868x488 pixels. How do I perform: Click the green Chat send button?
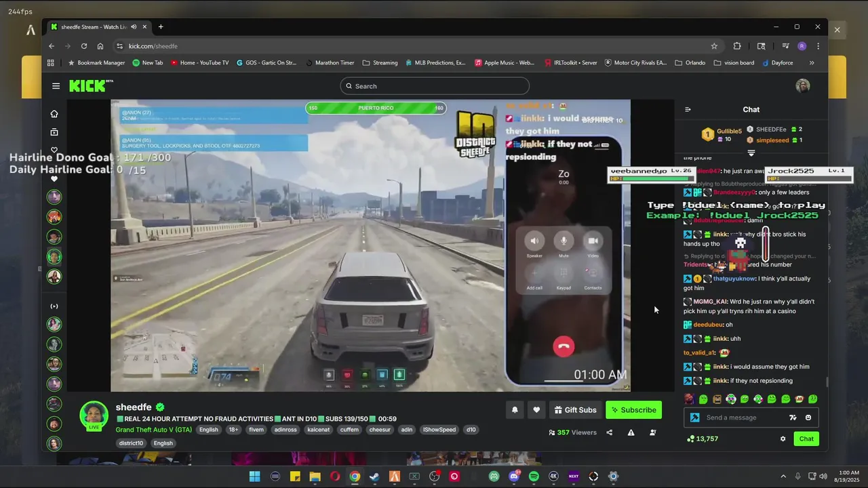pos(806,439)
